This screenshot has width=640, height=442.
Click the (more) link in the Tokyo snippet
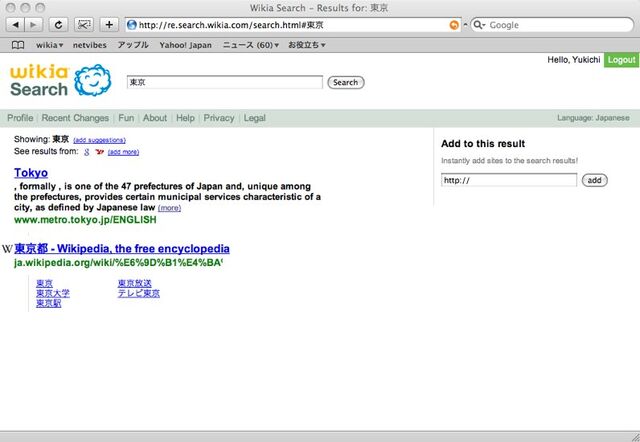(x=169, y=208)
